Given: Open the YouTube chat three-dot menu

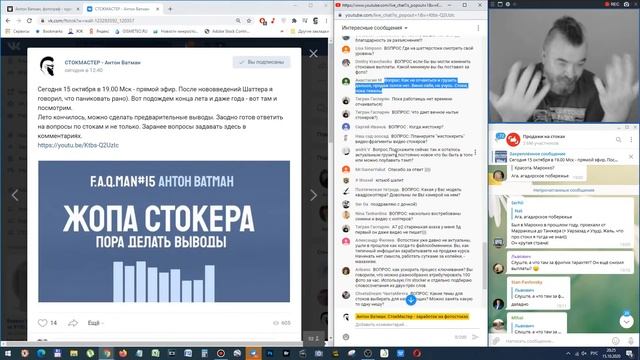Looking at the screenshot, I should (x=478, y=28).
